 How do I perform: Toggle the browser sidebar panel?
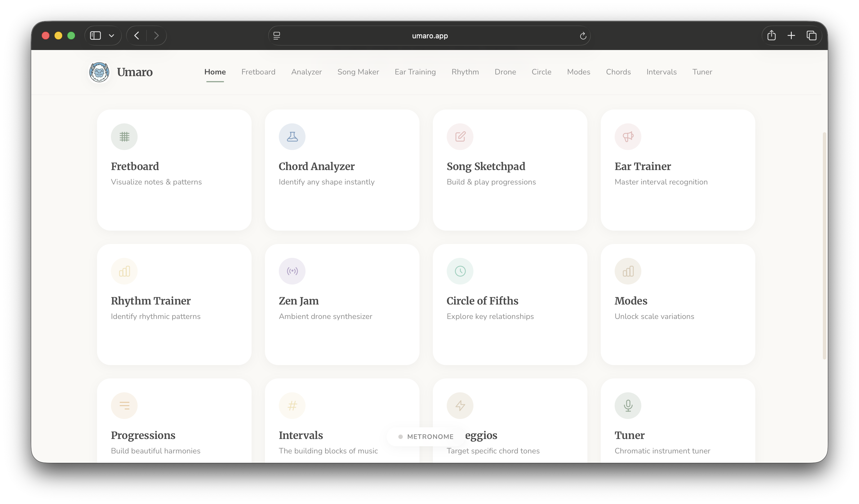coord(95,35)
